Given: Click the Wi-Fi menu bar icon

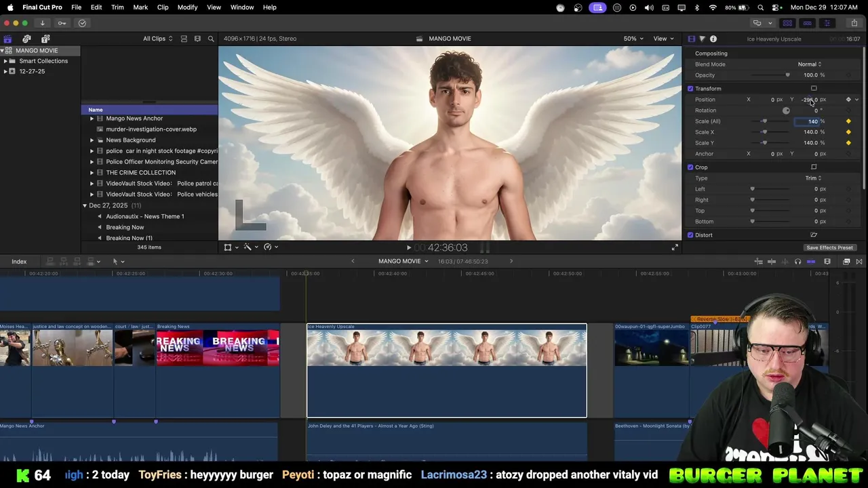Looking at the screenshot, I should (x=713, y=7).
